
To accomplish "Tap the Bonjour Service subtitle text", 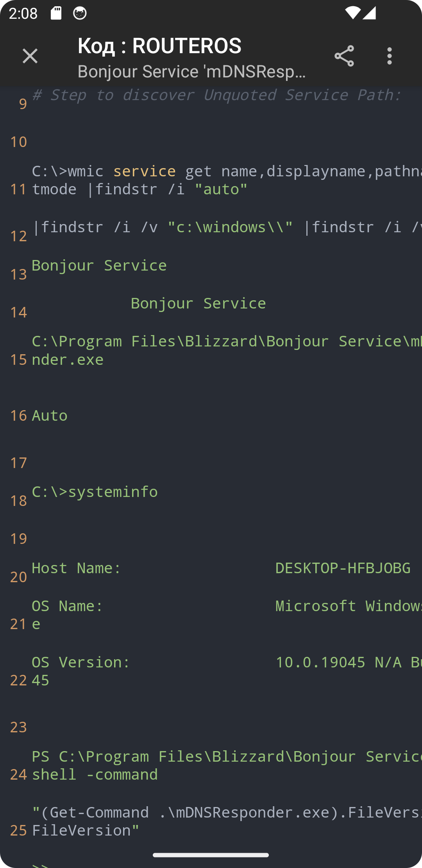I will pyautogui.click(x=191, y=72).
